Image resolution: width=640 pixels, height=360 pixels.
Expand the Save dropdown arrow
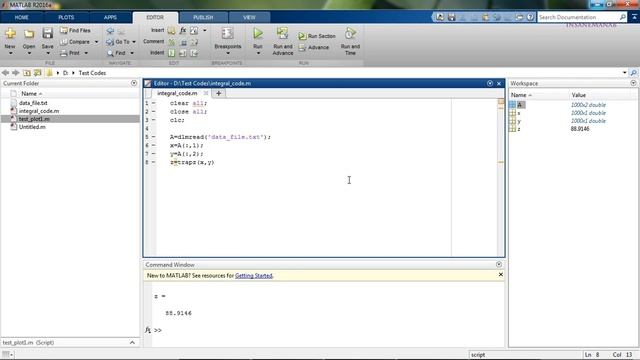pyautogui.click(x=48, y=53)
